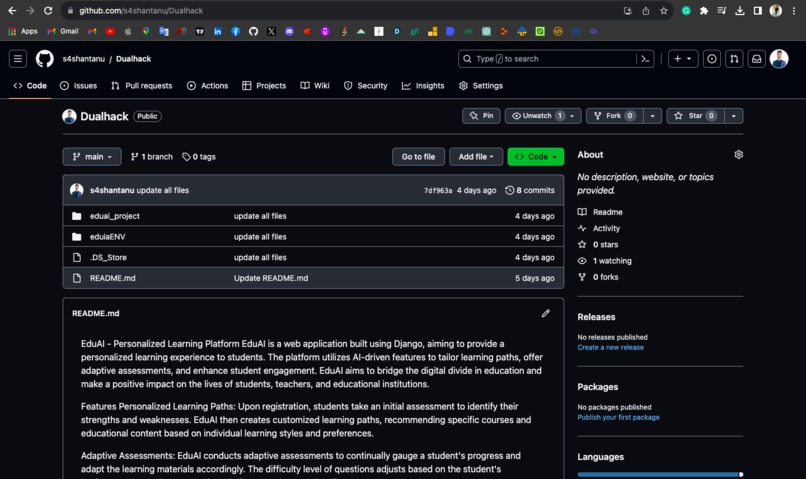Bookmark this page with star icon
The height and width of the screenshot is (479, 806).
(664, 10)
